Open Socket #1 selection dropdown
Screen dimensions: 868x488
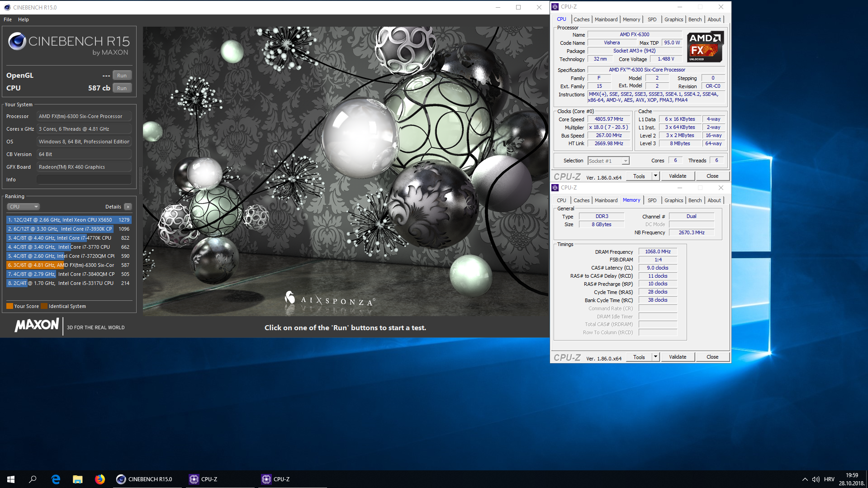coord(608,161)
